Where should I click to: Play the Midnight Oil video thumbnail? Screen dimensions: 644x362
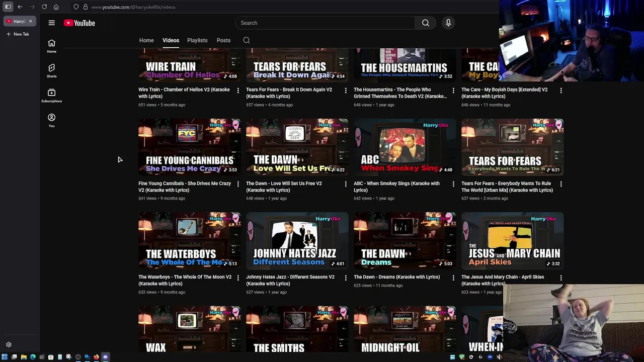click(405, 329)
